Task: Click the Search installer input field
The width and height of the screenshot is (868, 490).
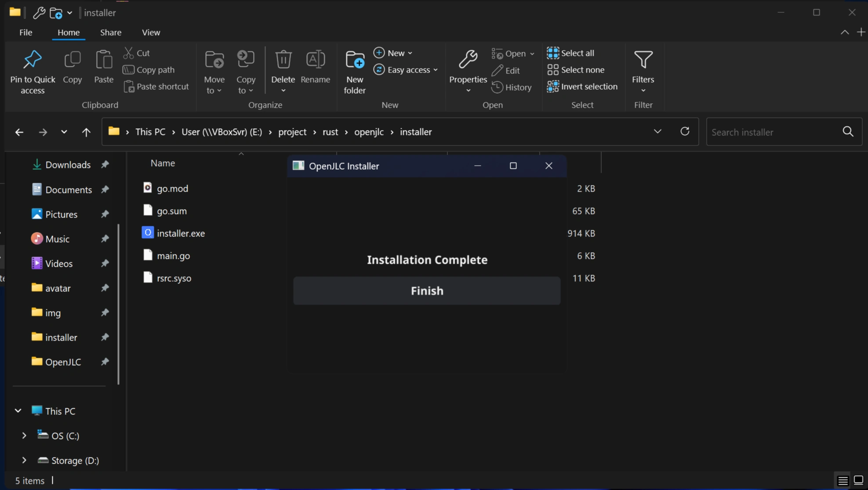Action: pos(773,132)
